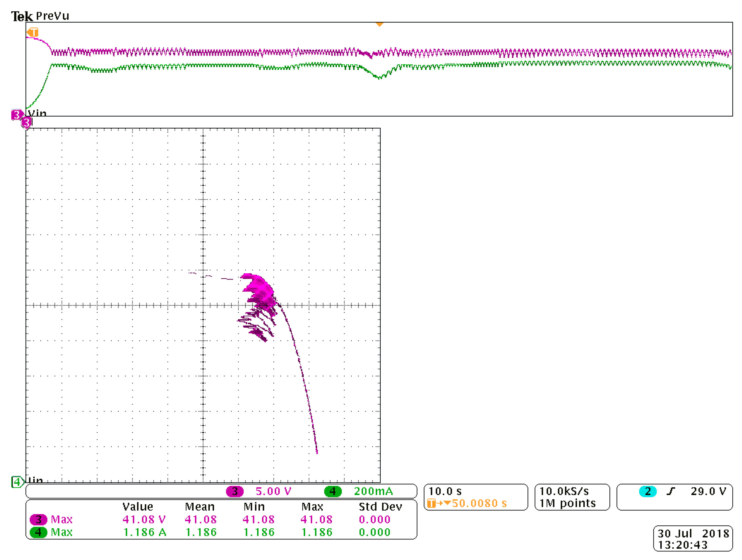Click the PreVu acquisition status label

pyautogui.click(x=52, y=16)
